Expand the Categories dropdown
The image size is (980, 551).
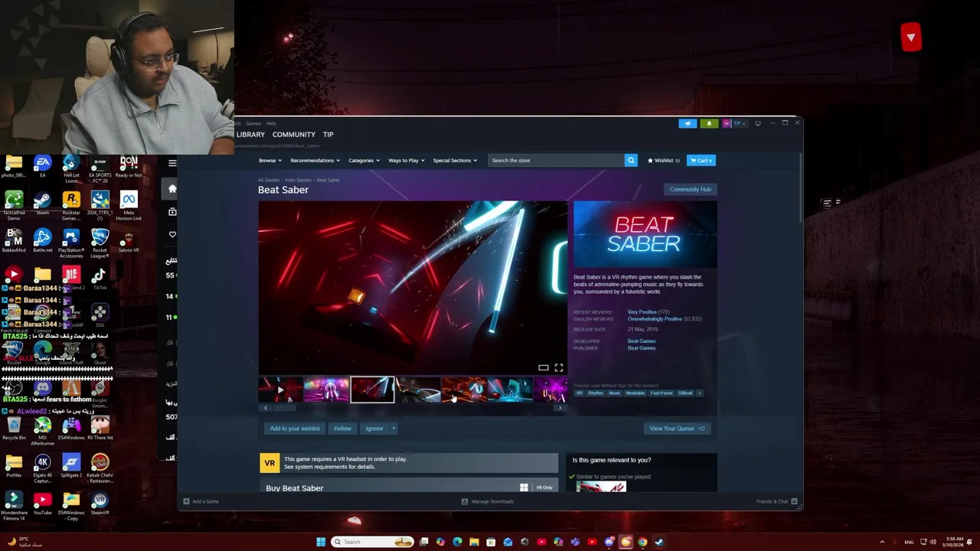pos(364,161)
